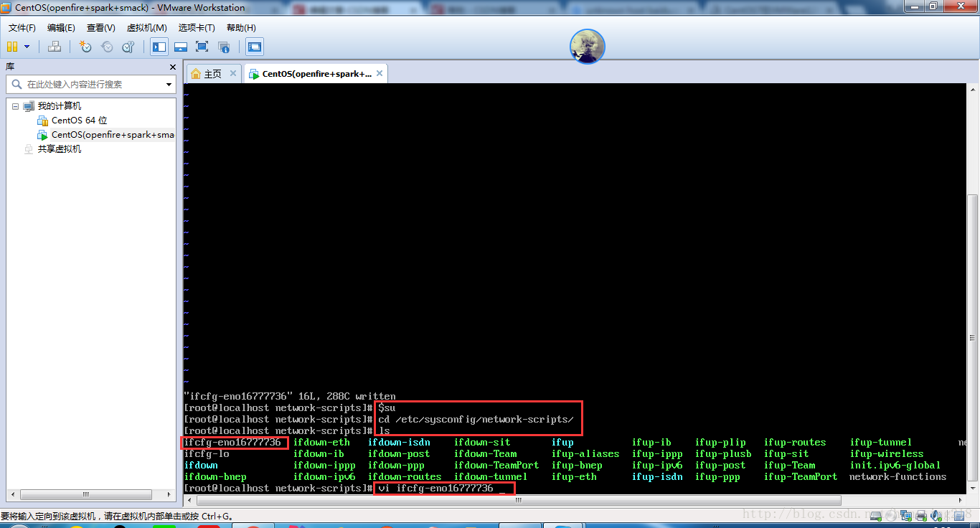
Task: Suspend the virtual machine with pause button
Action: click(x=12, y=47)
